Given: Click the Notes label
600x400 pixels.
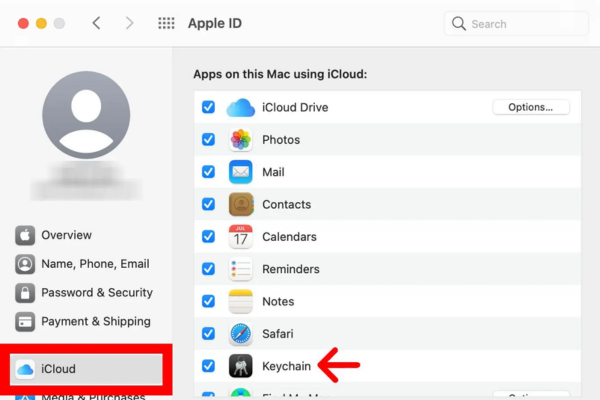Looking at the screenshot, I should click(278, 302).
